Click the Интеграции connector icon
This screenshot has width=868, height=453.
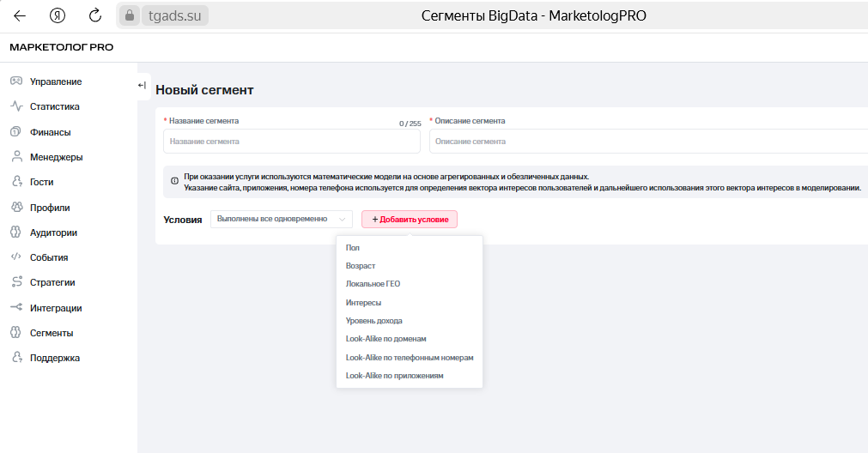pos(15,308)
